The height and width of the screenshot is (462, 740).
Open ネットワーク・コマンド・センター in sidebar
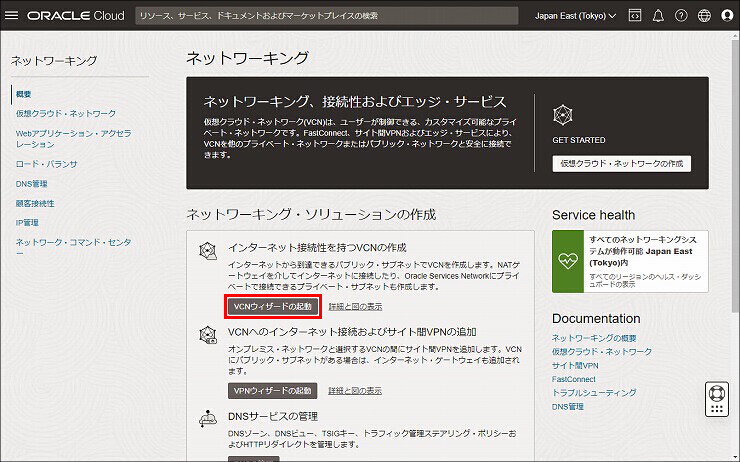(74, 247)
